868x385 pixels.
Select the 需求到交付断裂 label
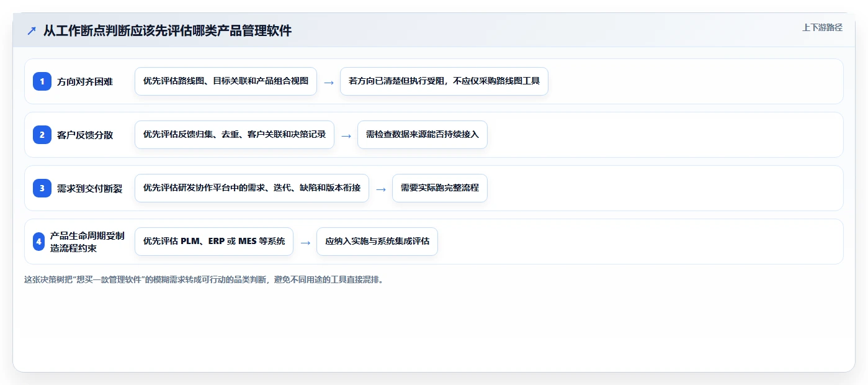click(x=90, y=188)
